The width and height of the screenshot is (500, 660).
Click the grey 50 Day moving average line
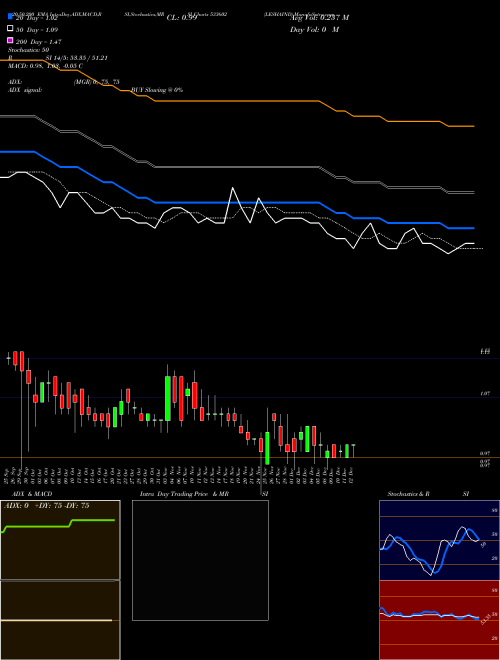pyautogui.click(x=236, y=167)
